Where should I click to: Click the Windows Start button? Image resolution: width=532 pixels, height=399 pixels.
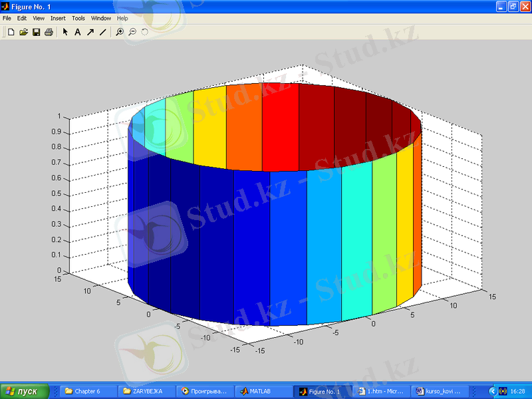click(25, 392)
